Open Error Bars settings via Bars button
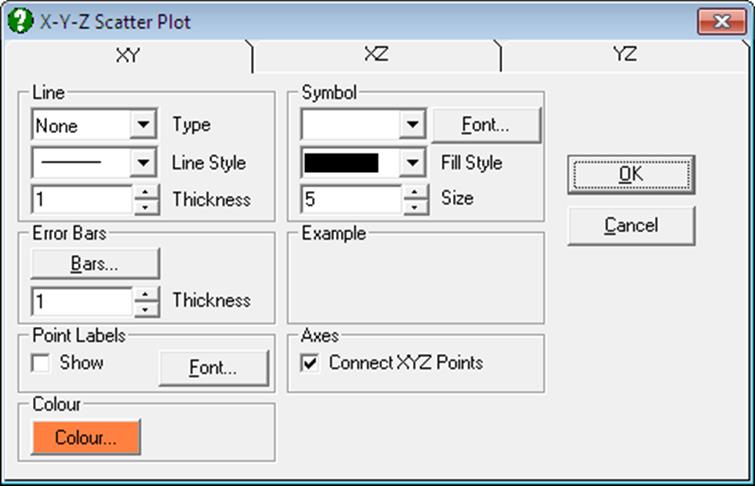The width and height of the screenshot is (755, 486). pyautogui.click(x=95, y=263)
